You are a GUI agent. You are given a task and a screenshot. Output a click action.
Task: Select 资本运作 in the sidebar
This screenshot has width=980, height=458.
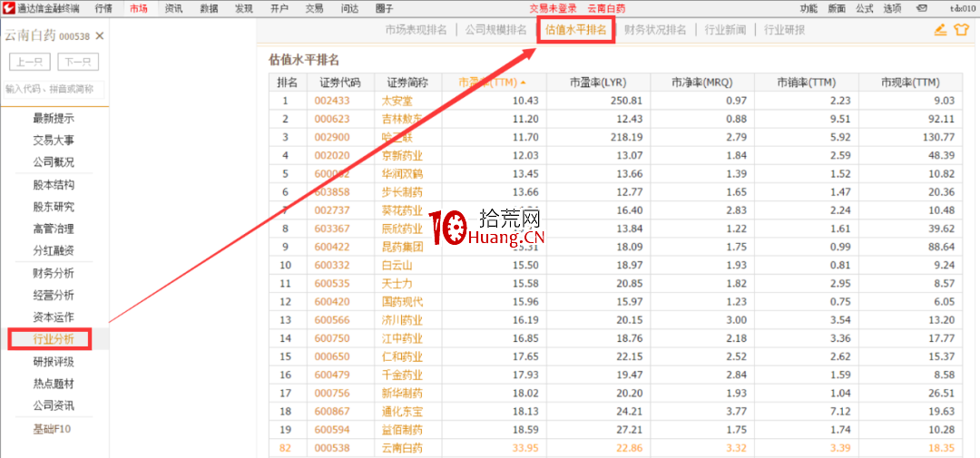pos(54,317)
